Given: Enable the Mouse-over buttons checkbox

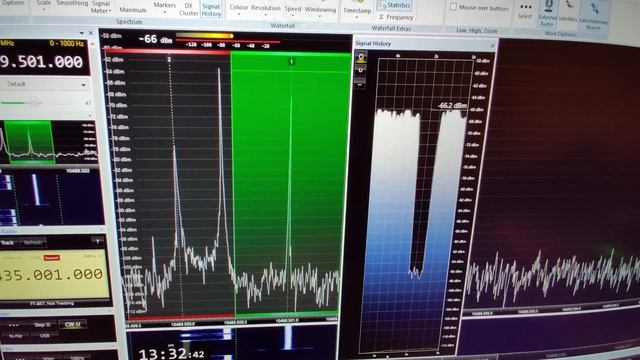Looking at the screenshot, I should (x=453, y=7).
